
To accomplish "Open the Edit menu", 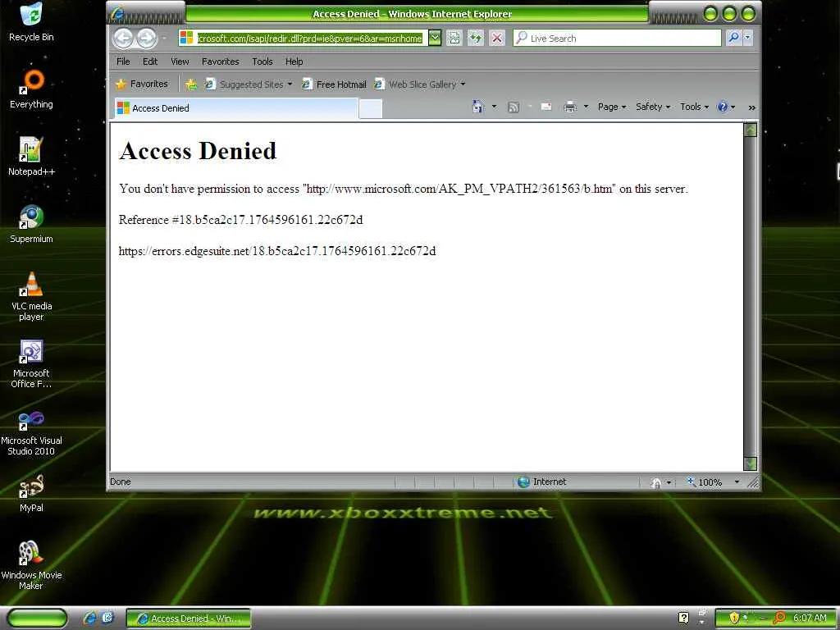I will pyautogui.click(x=150, y=62).
